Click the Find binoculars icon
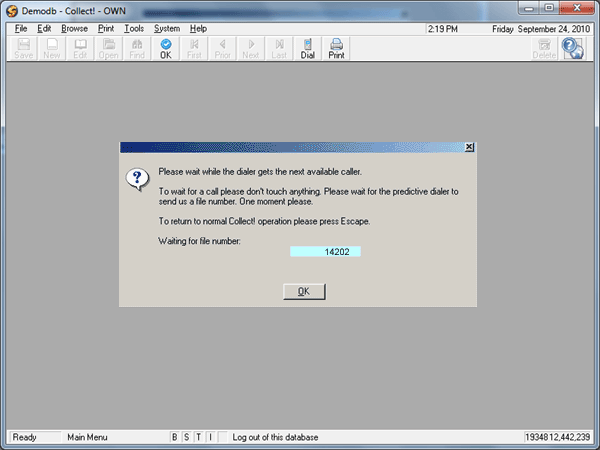Image resolution: width=600 pixels, height=450 pixels. coord(137,49)
